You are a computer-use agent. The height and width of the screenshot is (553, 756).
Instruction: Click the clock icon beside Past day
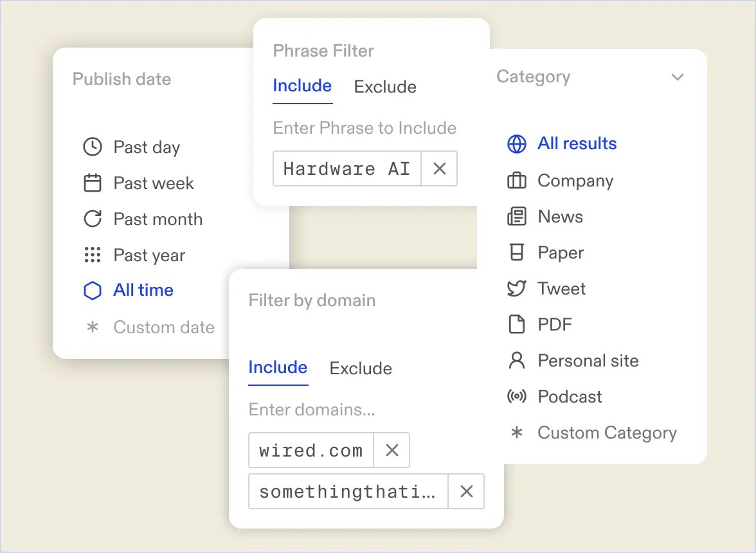(x=93, y=147)
